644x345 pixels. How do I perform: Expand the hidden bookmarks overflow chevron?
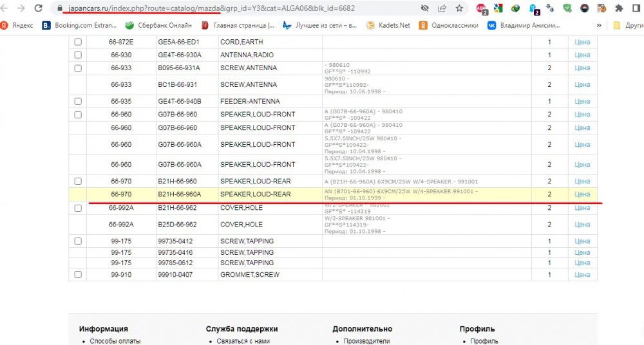click(x=599, y=26)
